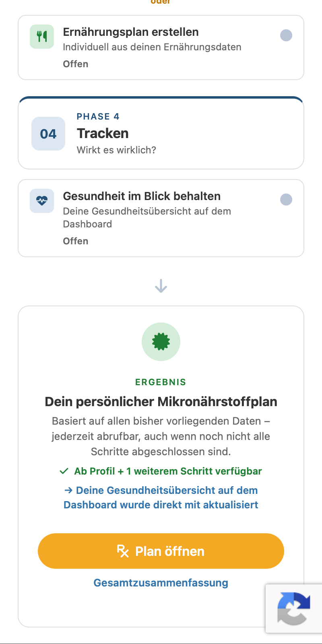Toggle status dot for Gesundheit im Blick behalten
322x644 pixels.
click(x=286, y=200)
